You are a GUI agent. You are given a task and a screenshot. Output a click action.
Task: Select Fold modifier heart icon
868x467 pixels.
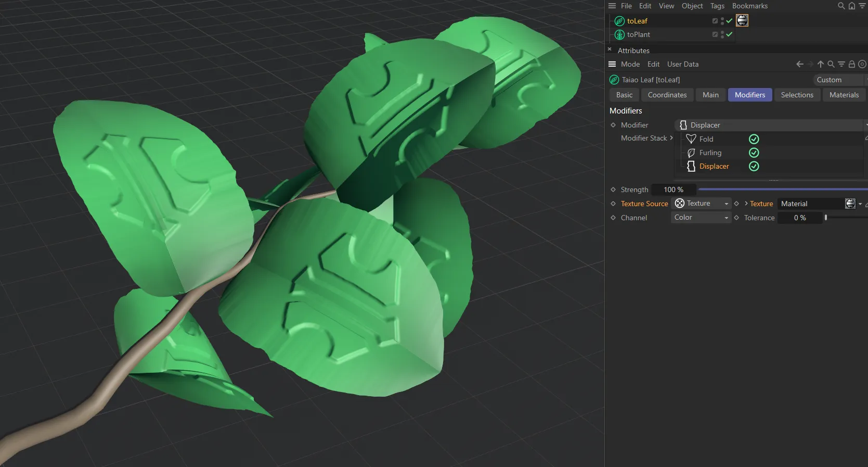point(691,139)
